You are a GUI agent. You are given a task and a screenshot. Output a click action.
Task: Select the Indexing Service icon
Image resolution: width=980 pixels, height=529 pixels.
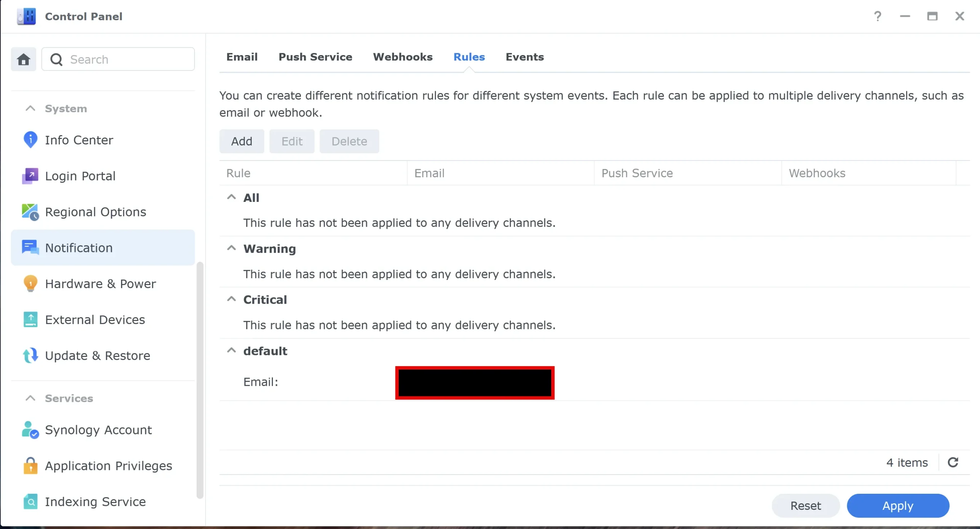tap(30, 501)
